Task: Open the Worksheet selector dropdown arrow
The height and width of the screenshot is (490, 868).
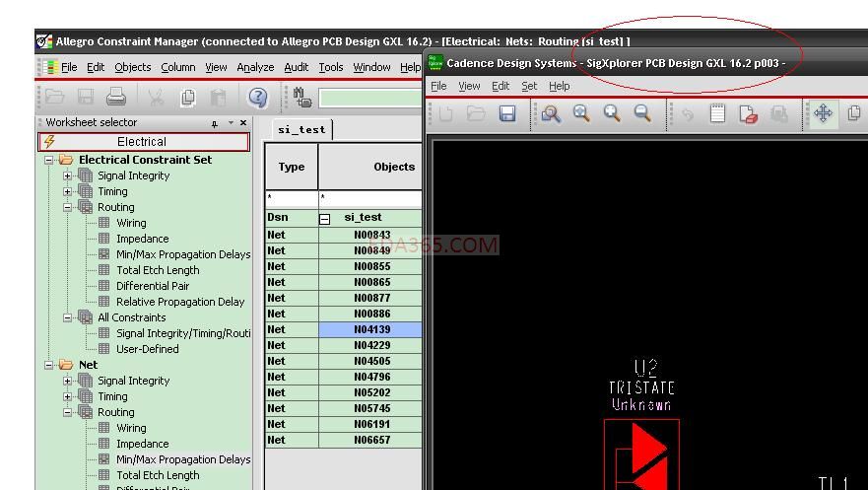Action: coord(231,123)
